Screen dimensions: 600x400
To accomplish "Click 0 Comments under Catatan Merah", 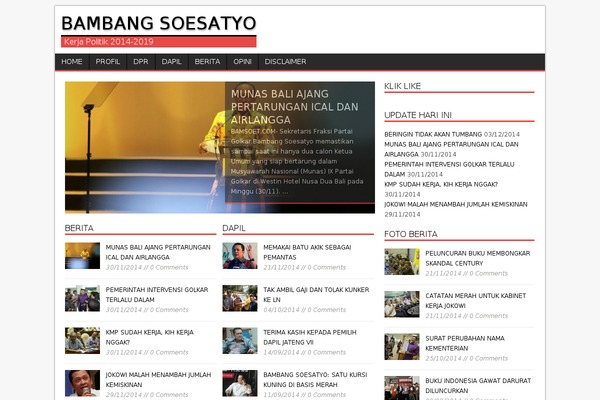I will (489, 316).
